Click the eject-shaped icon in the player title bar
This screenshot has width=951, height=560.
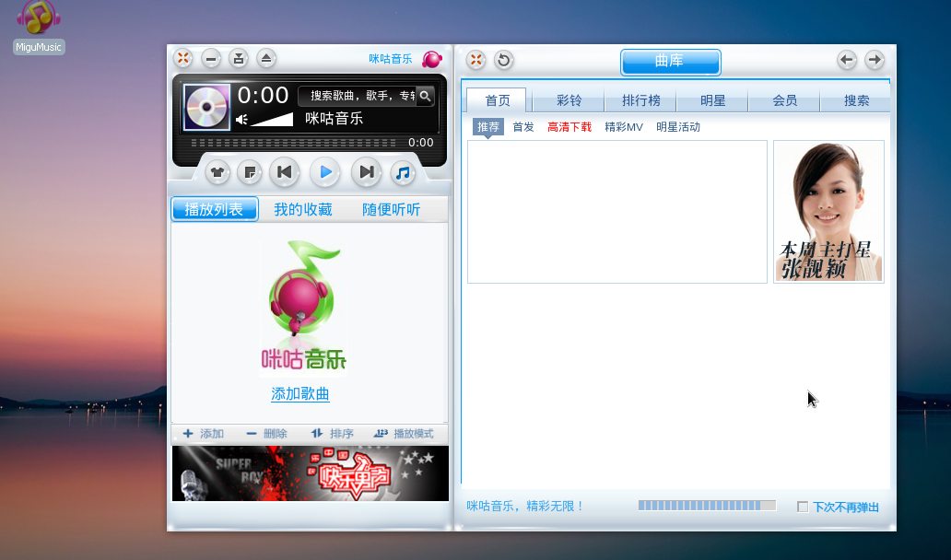pyautogui.click(x=265, y=58)
